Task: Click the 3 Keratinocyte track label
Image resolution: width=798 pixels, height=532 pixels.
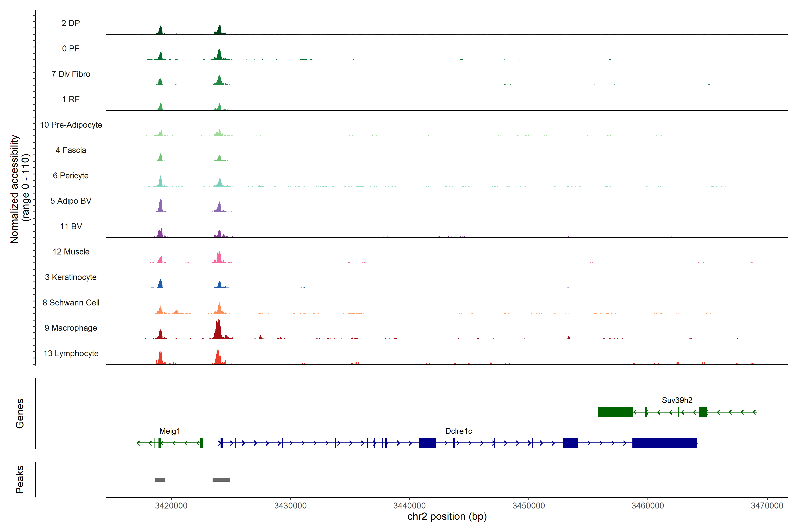Action: coord(70,277)
